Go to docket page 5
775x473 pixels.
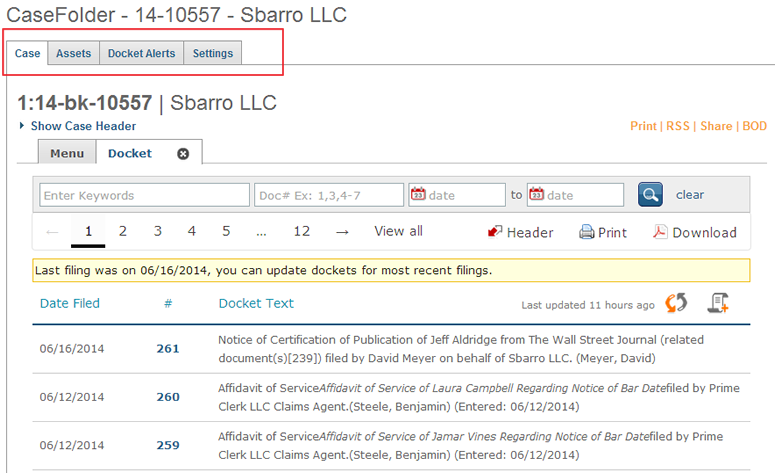[x=226, y=231]
